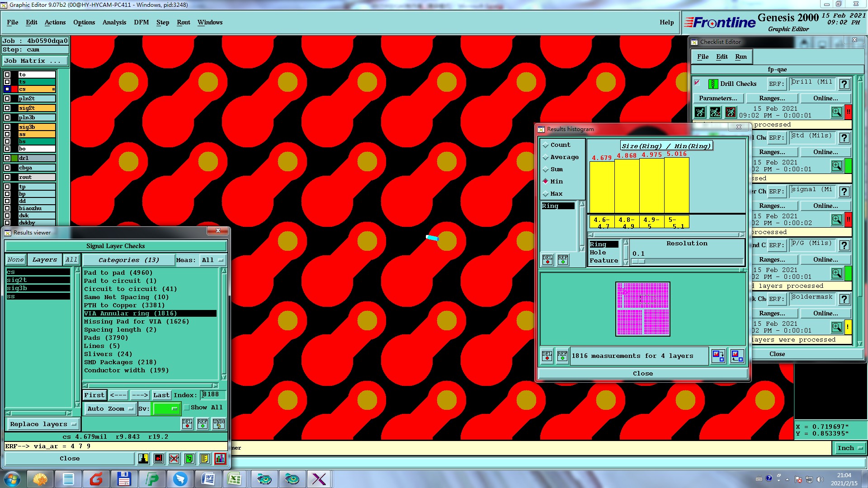Click the crossed-out REF icon
Image resolution: width=868 pixels, height=488 pixels.
[x=174, y=459]
